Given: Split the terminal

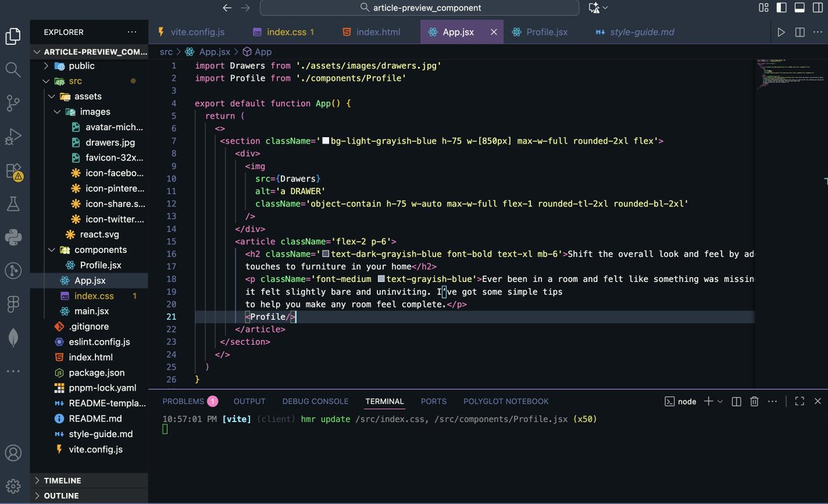Looking at the screenshot, I should pos(736,401).
